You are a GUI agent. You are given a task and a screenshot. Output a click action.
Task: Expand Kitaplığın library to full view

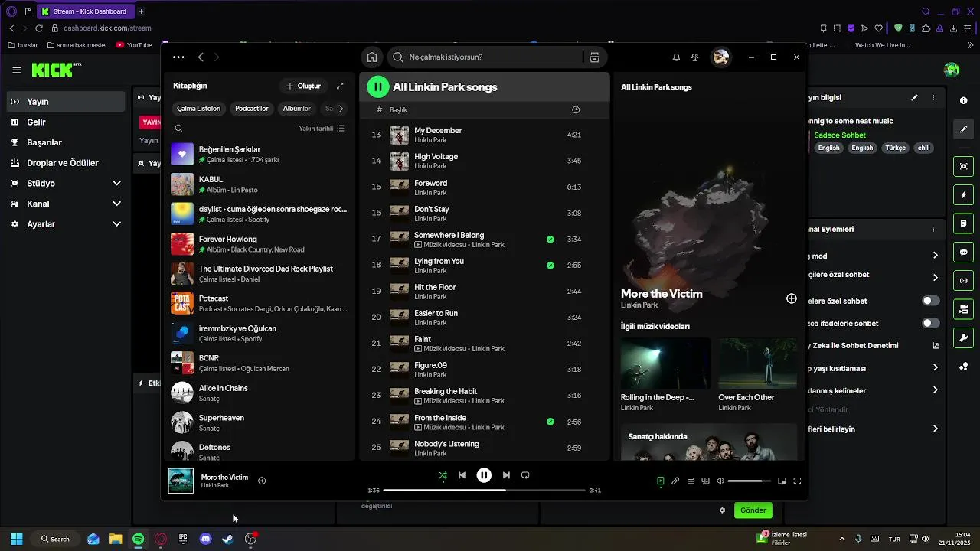(x=340, y=86)
